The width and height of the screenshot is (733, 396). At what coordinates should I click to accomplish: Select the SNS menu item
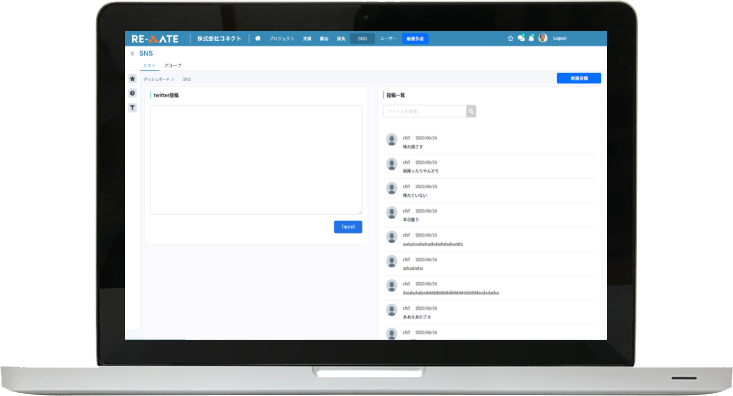(362, 39)
